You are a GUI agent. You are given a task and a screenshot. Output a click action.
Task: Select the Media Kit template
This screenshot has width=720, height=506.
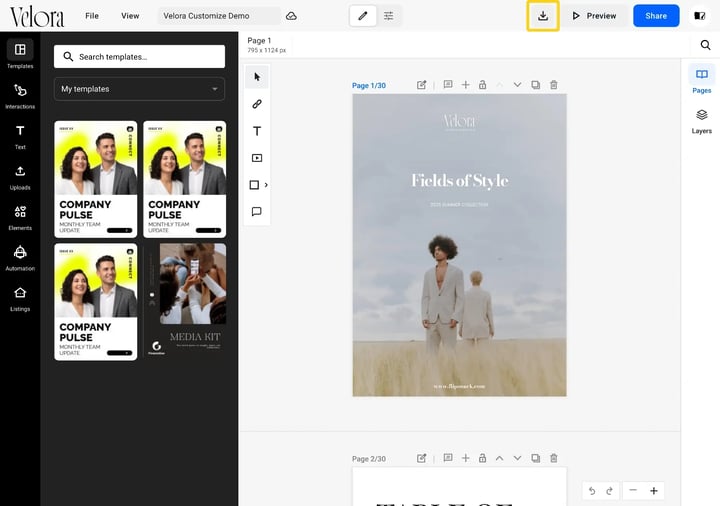click(185, 302)
